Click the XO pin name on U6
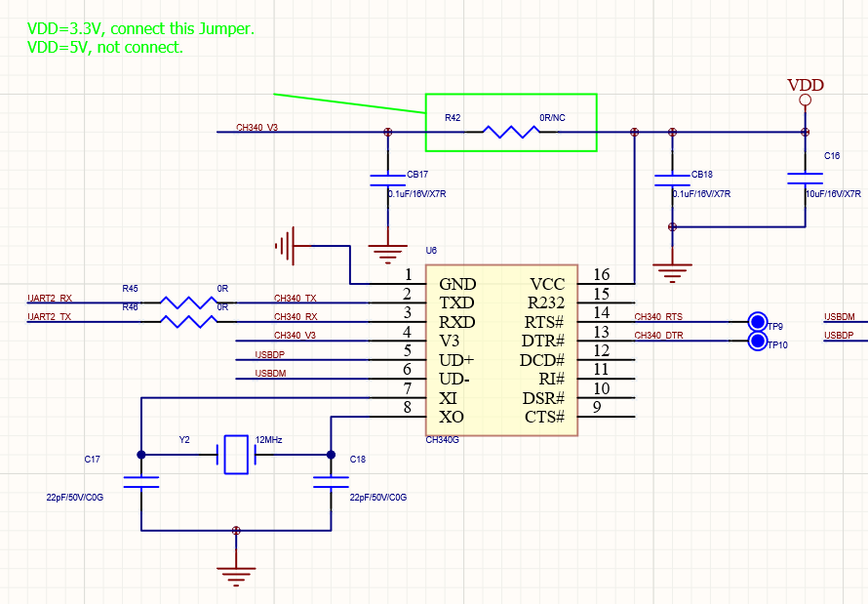The image size is (868, 604). click(452, 417)
